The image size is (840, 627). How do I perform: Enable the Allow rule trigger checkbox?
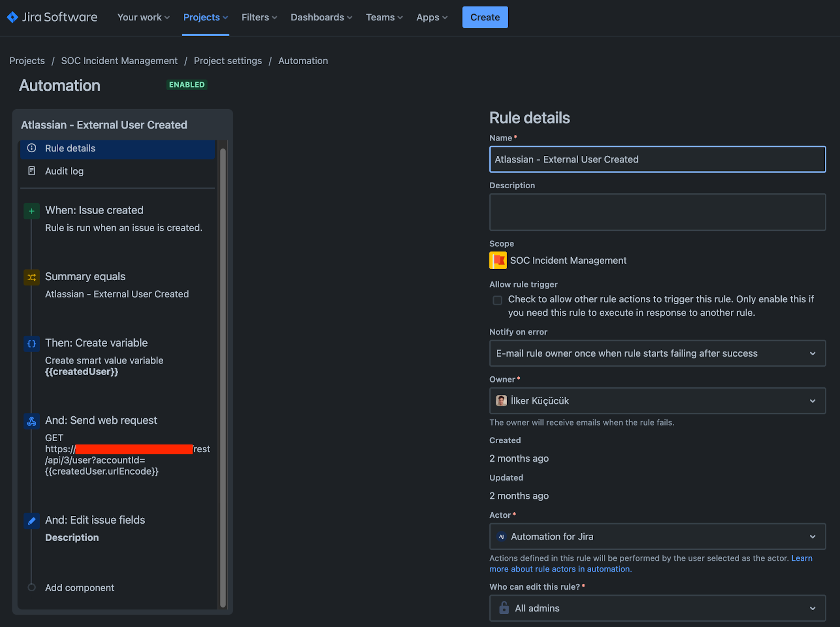(x=497, y=300)
